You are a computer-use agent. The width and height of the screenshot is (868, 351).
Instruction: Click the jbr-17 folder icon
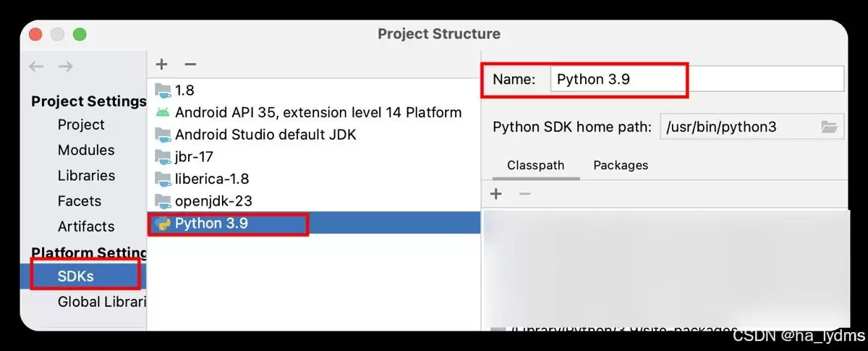pyautogui.click(x=163, y=156)
